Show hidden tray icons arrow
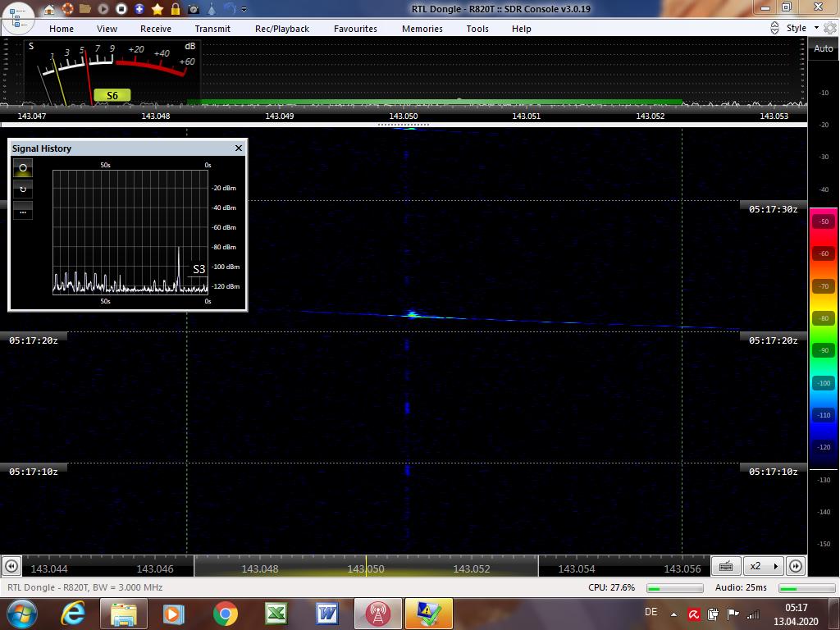The width and height of the screenshot is (840, 630). [x=674, y=614]
